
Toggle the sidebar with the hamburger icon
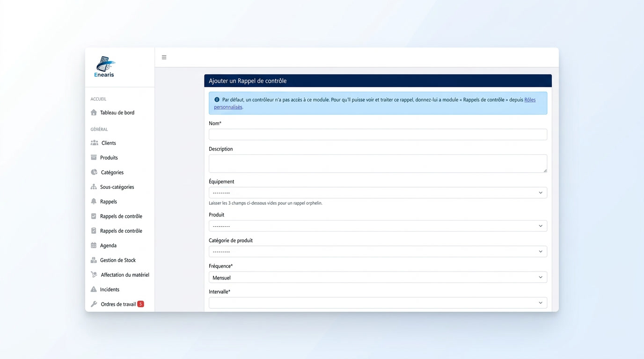[x=164, y=57]
